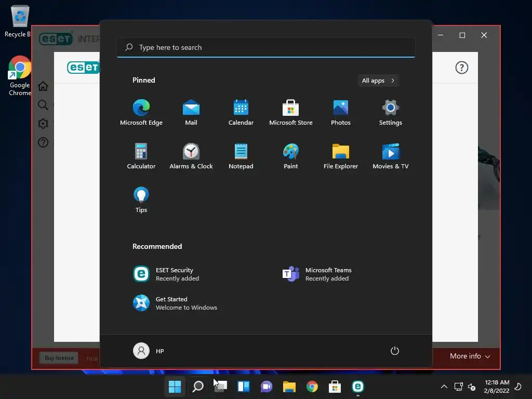Open File Explorer on taskbar
532x399 pixels.
[289, 387]
